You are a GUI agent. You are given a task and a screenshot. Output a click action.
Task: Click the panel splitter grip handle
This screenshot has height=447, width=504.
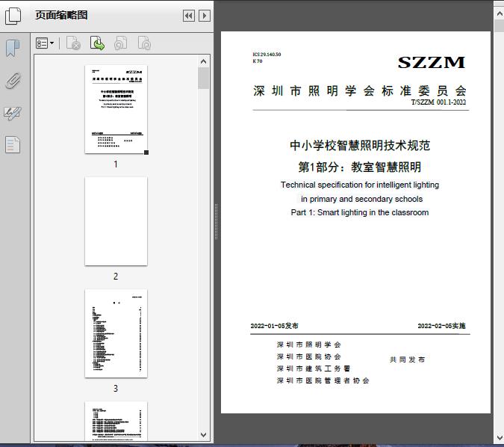(217, 221)
